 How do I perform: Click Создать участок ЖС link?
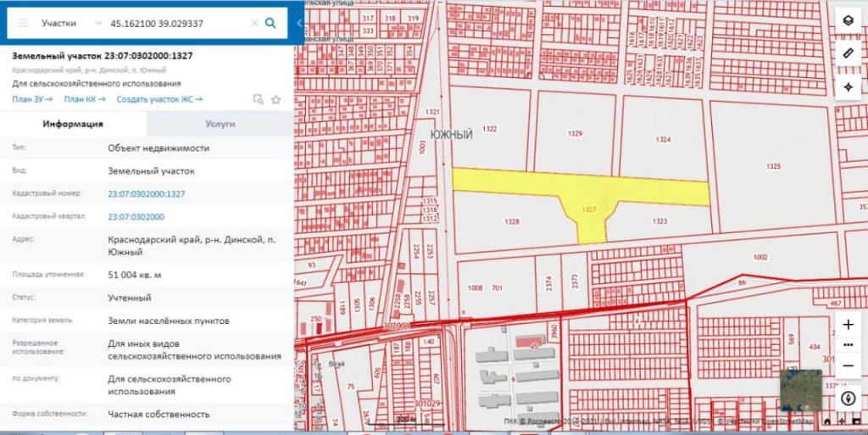[x=159, y=99]
